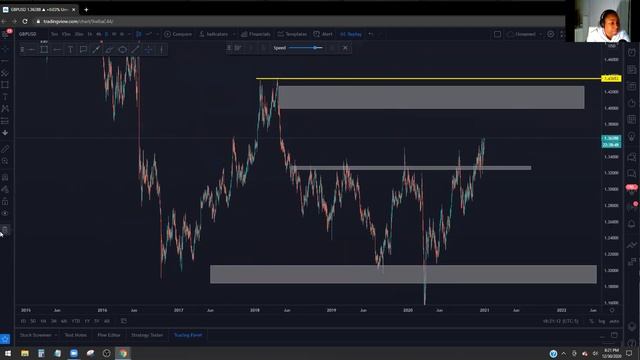Click the browser address bar
Screen dimensions: 640x360
pos(300,21)
